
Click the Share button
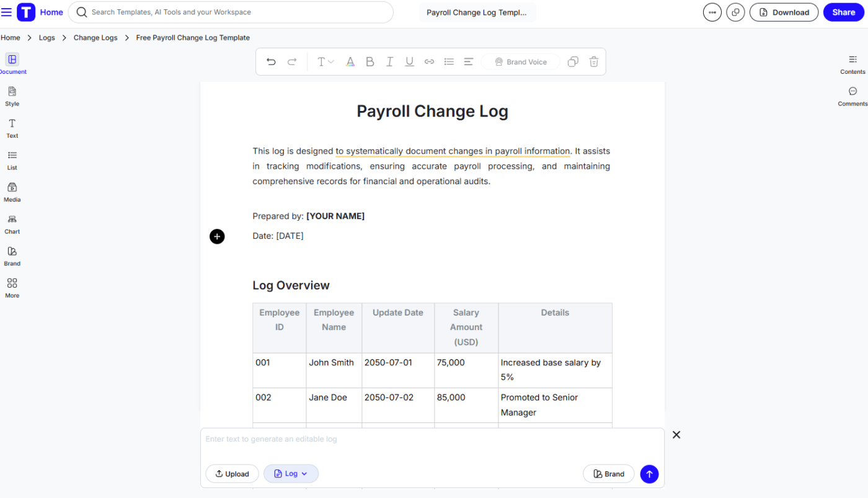coord(843,12)
